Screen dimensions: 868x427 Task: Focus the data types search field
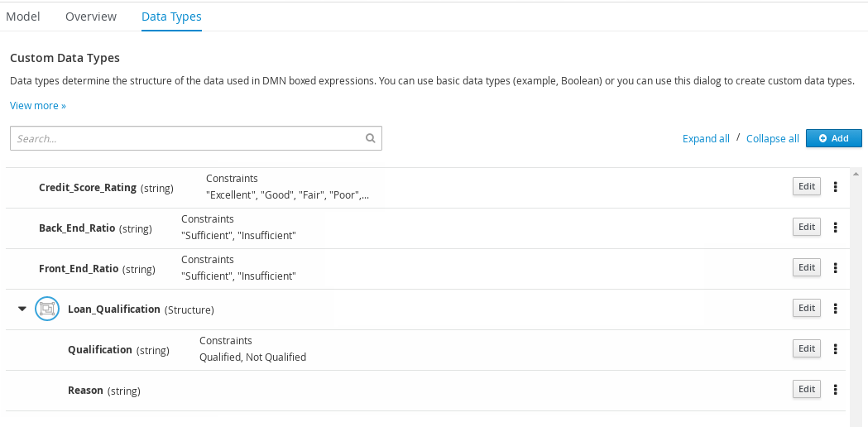pyautogui.click(x=186, y=139)
